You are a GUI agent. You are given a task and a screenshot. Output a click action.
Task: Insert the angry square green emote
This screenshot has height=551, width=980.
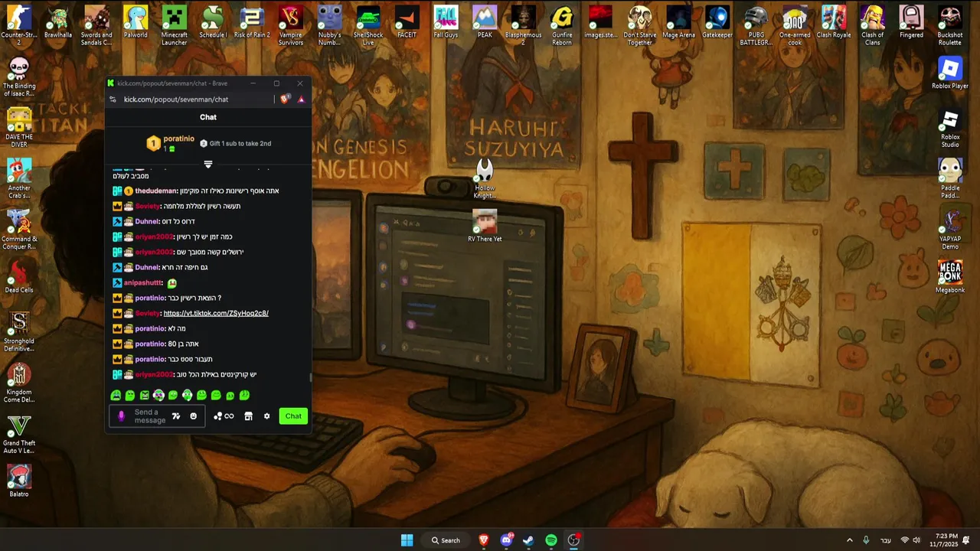click(x=144, y=395)
